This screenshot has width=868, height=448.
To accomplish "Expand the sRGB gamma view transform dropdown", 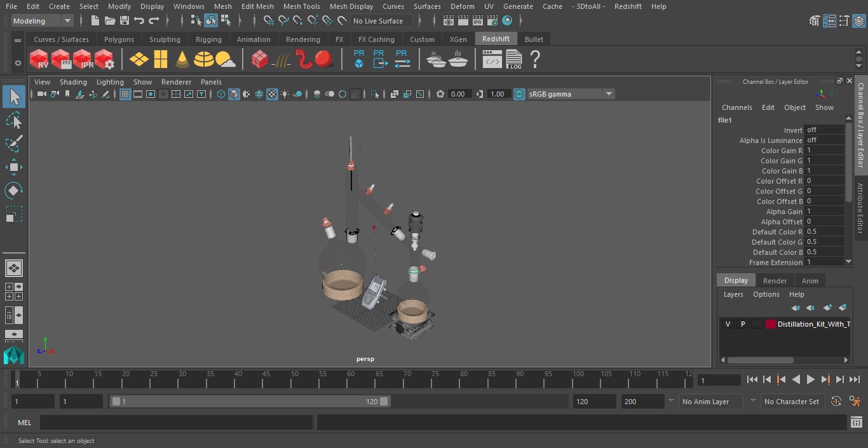I will [x=570, y=94].
